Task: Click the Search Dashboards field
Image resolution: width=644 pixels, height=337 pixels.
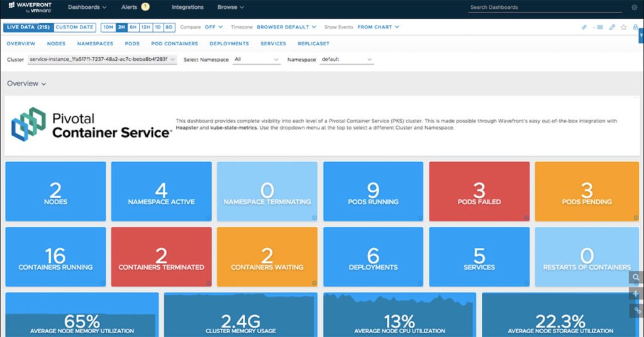Action: click(545, 8)
